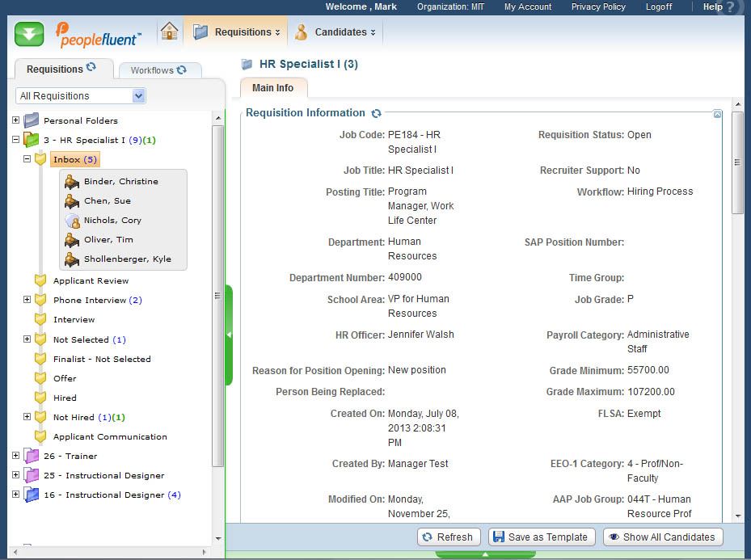The image size is (751, 560).
Task: Click the Show All Candidates button
Action: tap(662, 537)
